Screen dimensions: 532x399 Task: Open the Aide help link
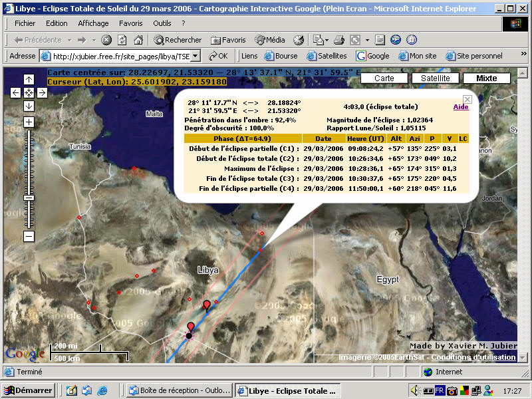click(x=461, y=107)
